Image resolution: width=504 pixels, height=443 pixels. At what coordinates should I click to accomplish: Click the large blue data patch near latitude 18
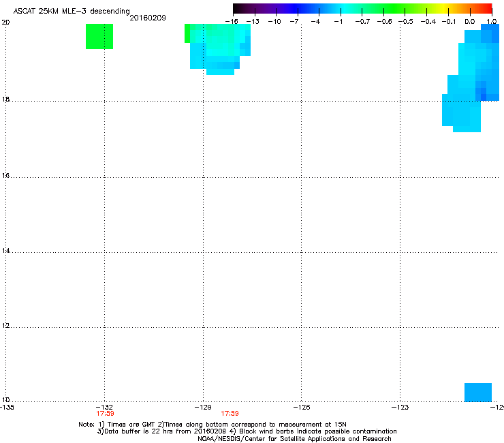[471, 79]
